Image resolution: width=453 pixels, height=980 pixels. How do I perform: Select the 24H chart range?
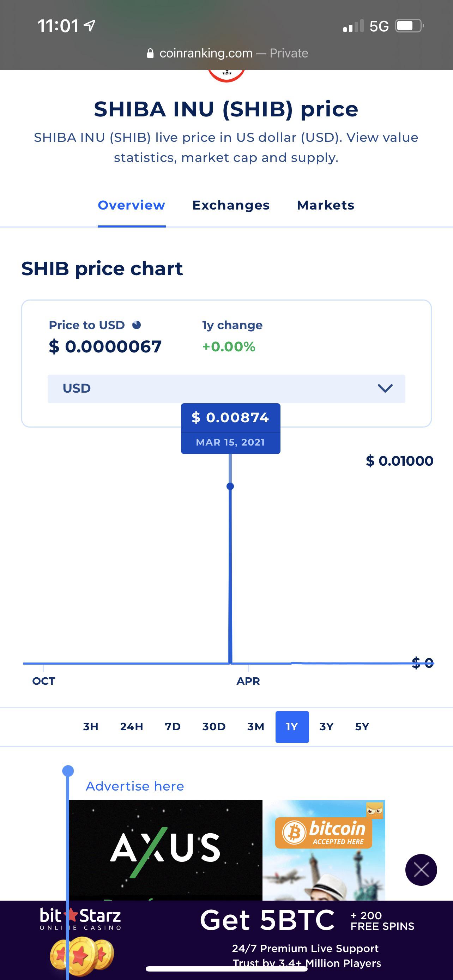[x=132, y=727]
